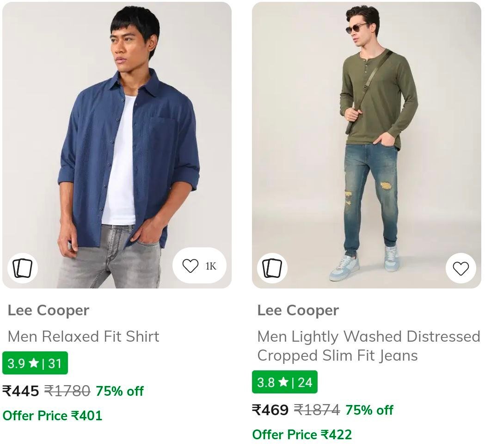The image size is (491, 448).
Task: Expand the 1K likes count on the shirt
Action: 210,266
